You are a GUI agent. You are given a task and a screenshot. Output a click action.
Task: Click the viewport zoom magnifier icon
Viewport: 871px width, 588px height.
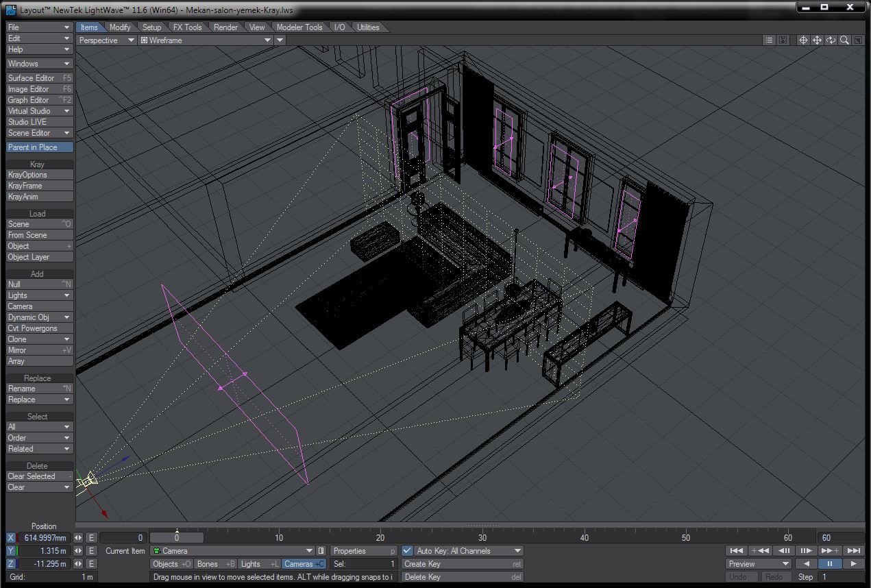point(844,40)
